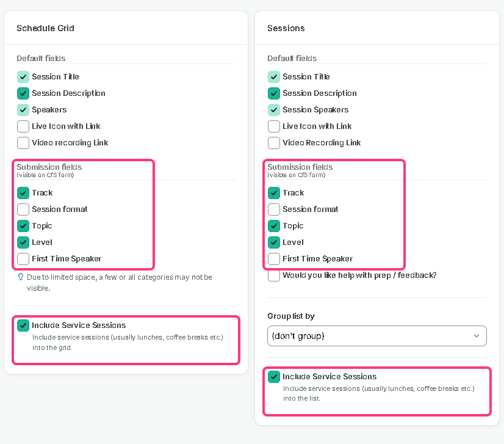Click the lightbulb hint icon
Screen dimensions: 504x444
coord(21,277)
